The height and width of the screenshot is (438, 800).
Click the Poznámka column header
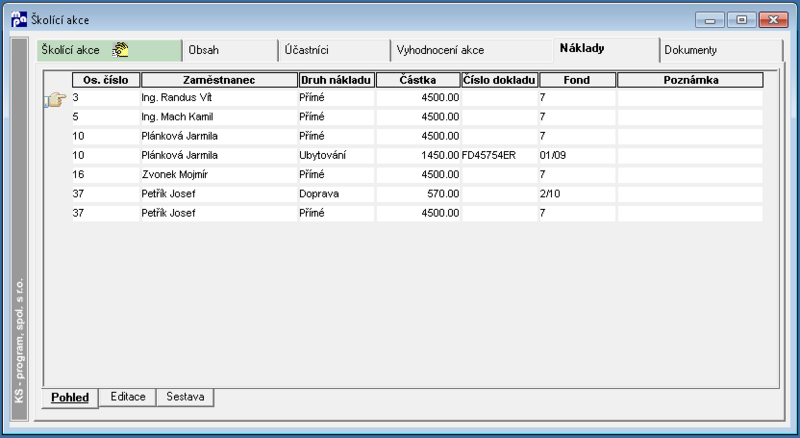pos(690,80)
